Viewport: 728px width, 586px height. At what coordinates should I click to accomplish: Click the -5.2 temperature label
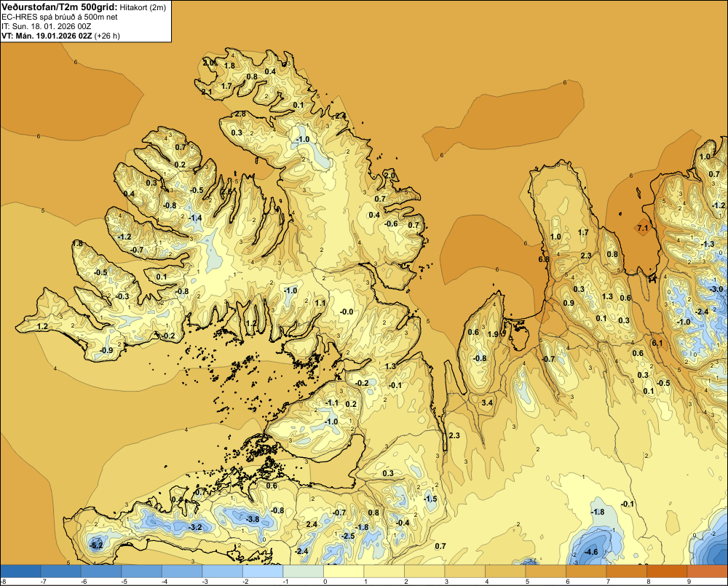[x=96, y=545]
